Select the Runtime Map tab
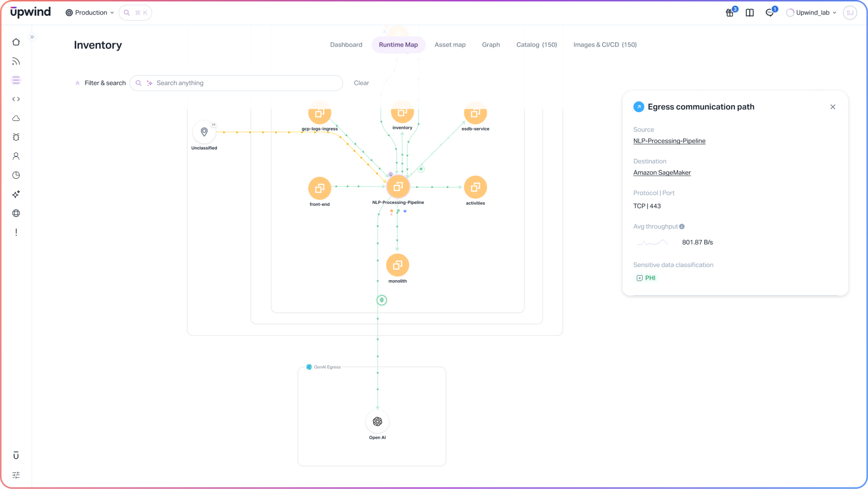868x489 pixels. click(x=398, y=44)
